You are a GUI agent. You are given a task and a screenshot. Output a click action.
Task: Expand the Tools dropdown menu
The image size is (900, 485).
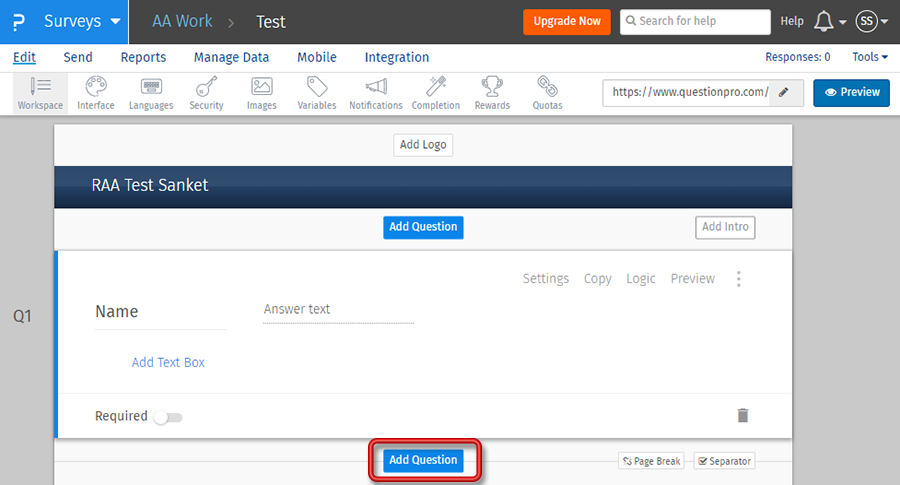pos(870,57)
